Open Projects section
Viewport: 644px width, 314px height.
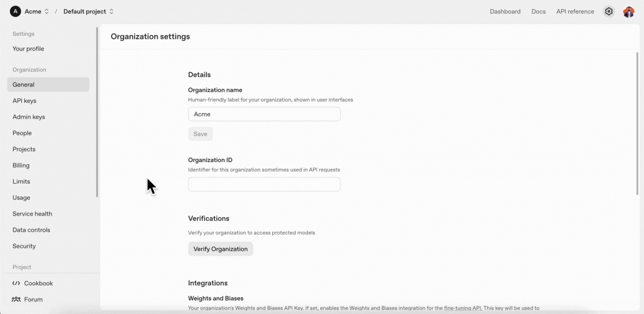[24, 149]
